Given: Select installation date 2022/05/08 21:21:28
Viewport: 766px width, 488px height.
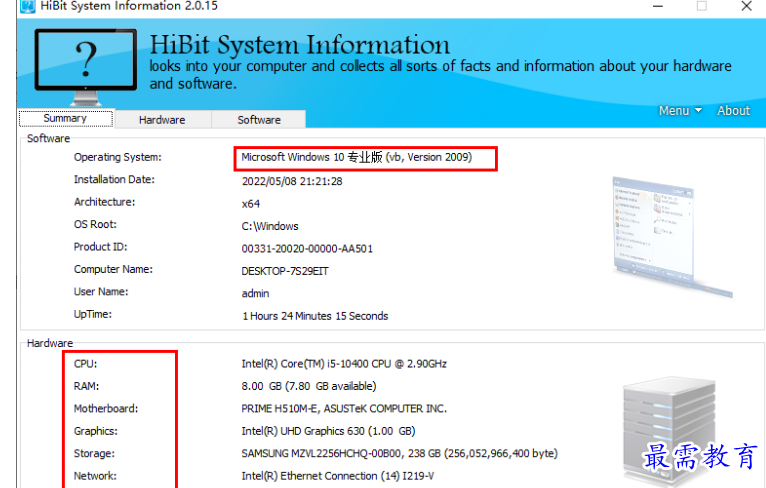Looking at the screenshot, I should 292,181.
